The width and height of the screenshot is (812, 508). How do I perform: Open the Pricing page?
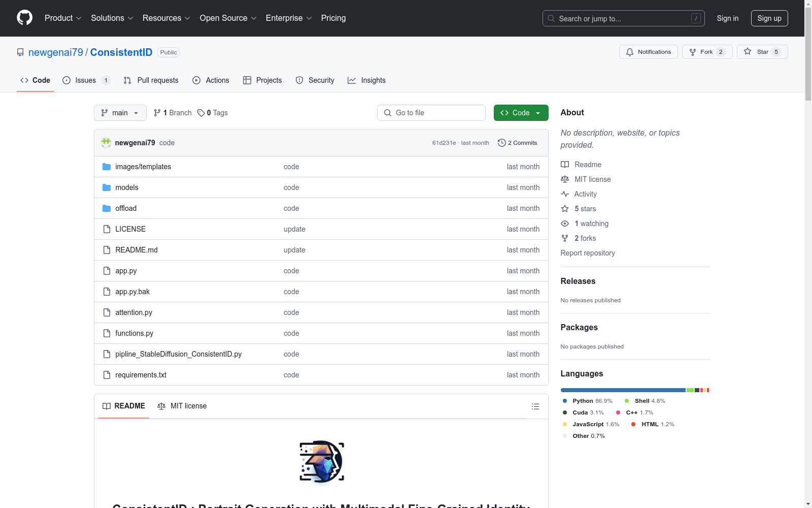pyautogui.click(x=333, y=18)
